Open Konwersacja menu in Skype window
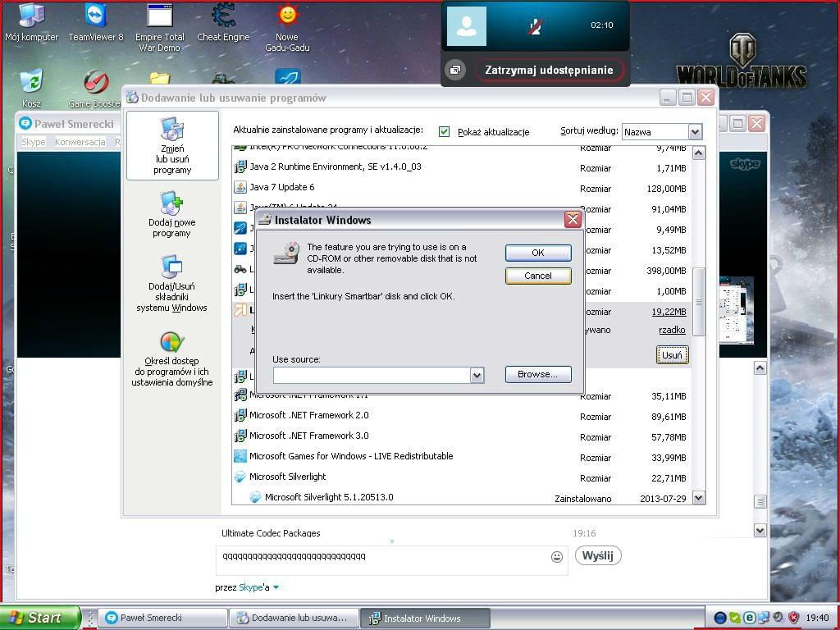The width and height of the screenshot is (840, 630). (x=80, y=142)
